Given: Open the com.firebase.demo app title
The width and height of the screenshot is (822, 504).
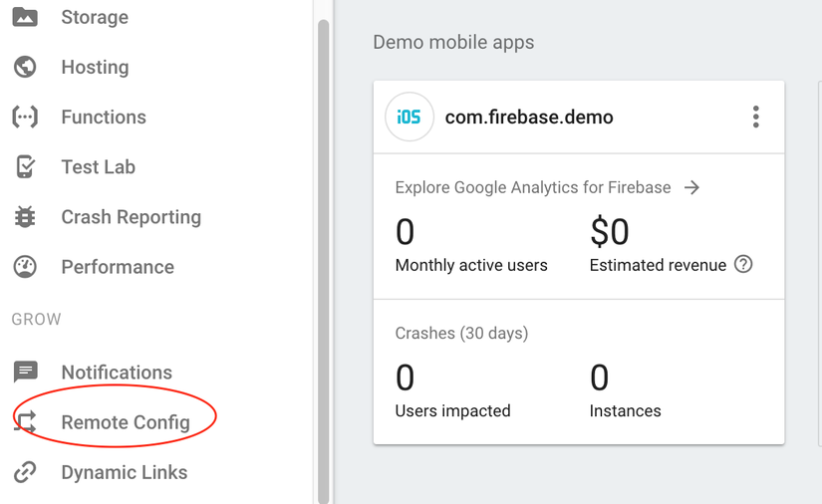Looking at the screenshot, I should [529, 117].
